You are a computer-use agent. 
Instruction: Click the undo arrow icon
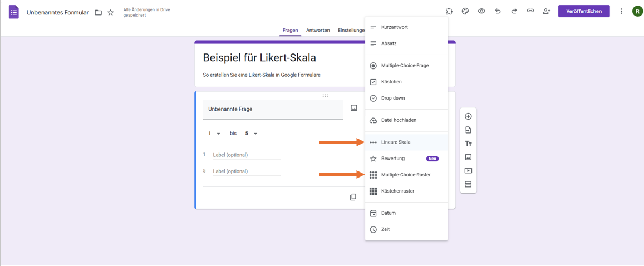pos(498,12)
